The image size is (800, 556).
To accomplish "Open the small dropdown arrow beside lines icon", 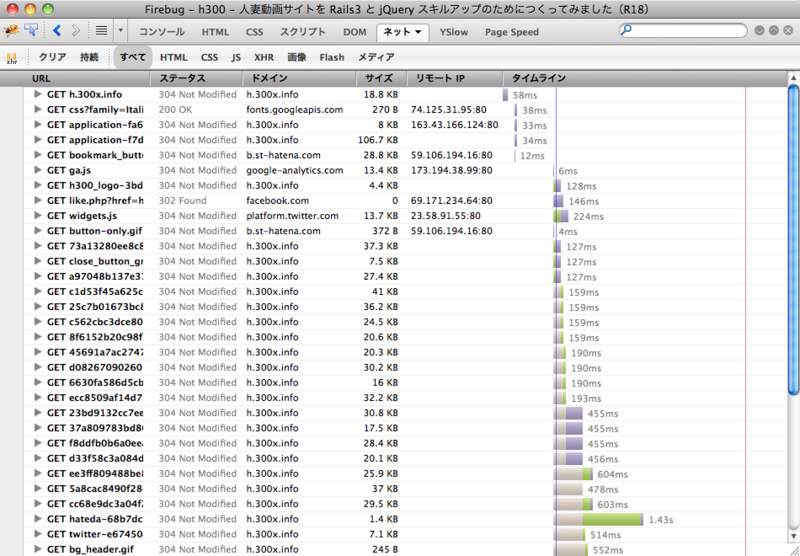I will tap(121, 31).
